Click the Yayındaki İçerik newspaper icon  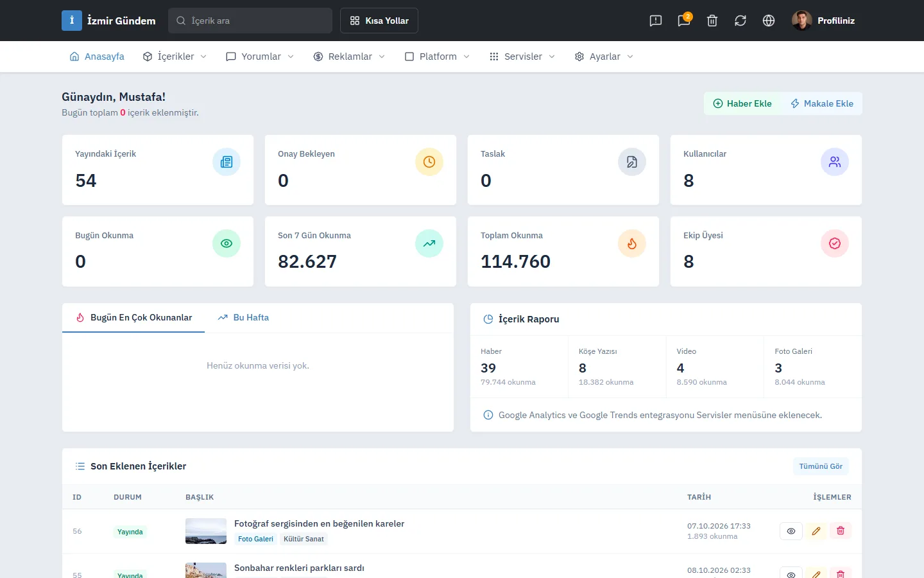click(x=227, y=162)
